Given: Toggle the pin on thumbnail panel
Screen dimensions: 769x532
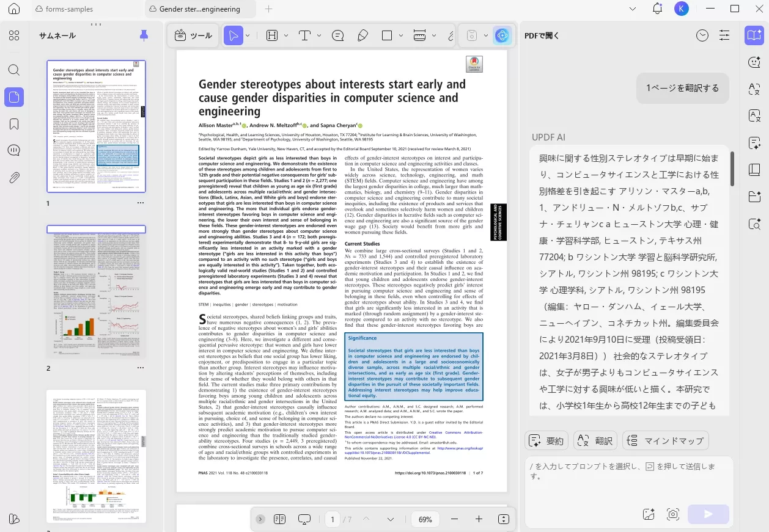Looking at the screenshot, I should click(144, 35).
